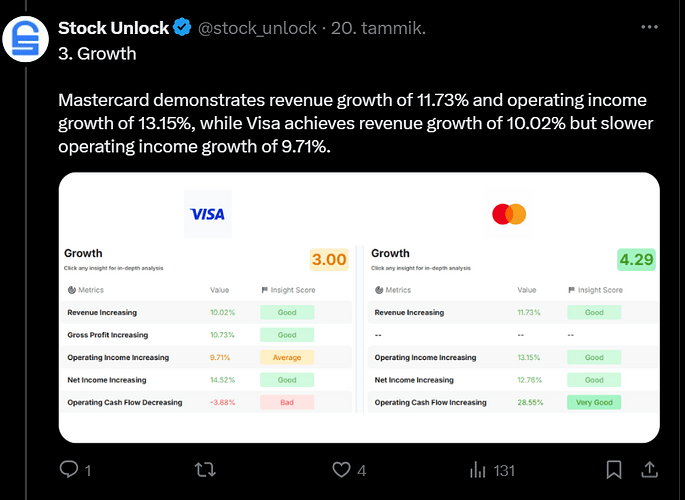Open the Stock Unlock profile avatar
685x500 pixels.
[x=25, y=39]
